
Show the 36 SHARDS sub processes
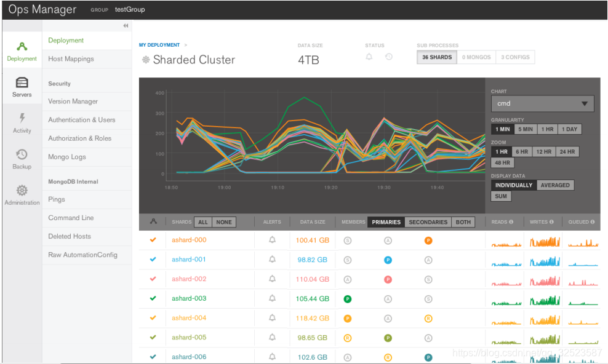pyautogui.click(x=436, y=57)
